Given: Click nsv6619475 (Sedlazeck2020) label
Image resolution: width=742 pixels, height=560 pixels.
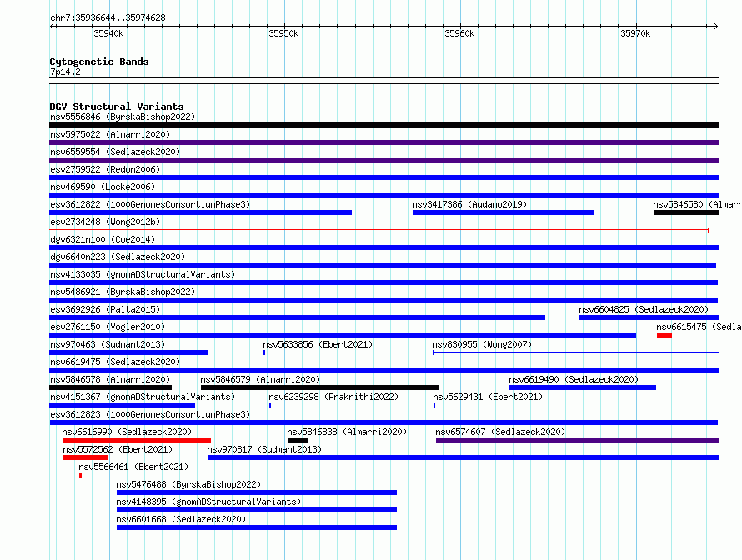Looking at the screenshot, I should (x=115, y=362).
